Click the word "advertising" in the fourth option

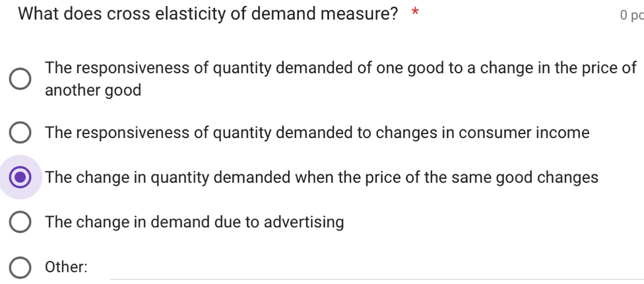tap(304, 223)
